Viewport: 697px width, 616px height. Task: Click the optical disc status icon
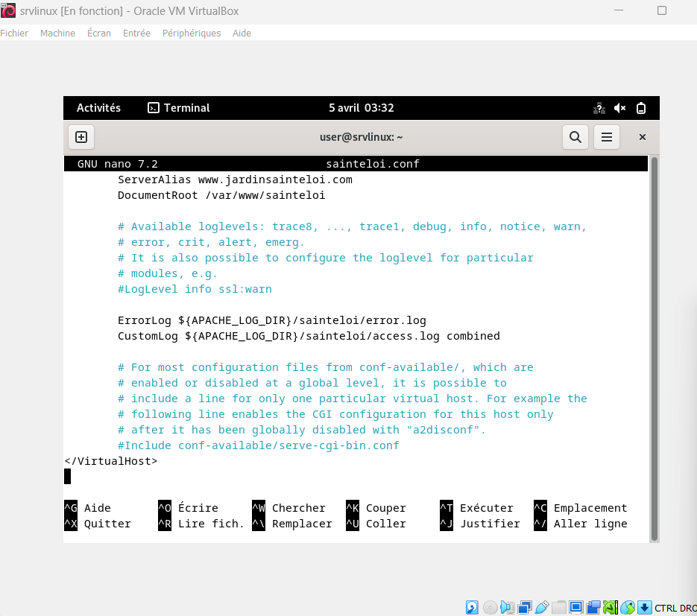pos(490,607)
